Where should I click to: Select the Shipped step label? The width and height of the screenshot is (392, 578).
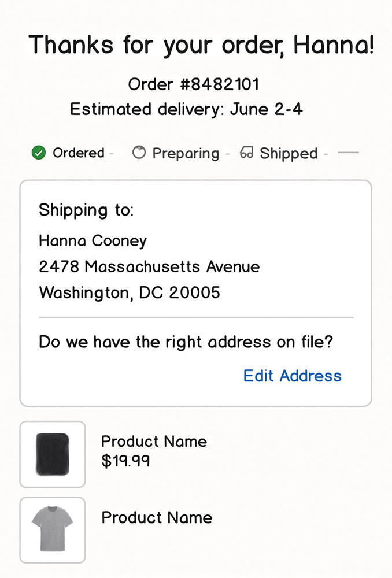(x=289, y=154)
